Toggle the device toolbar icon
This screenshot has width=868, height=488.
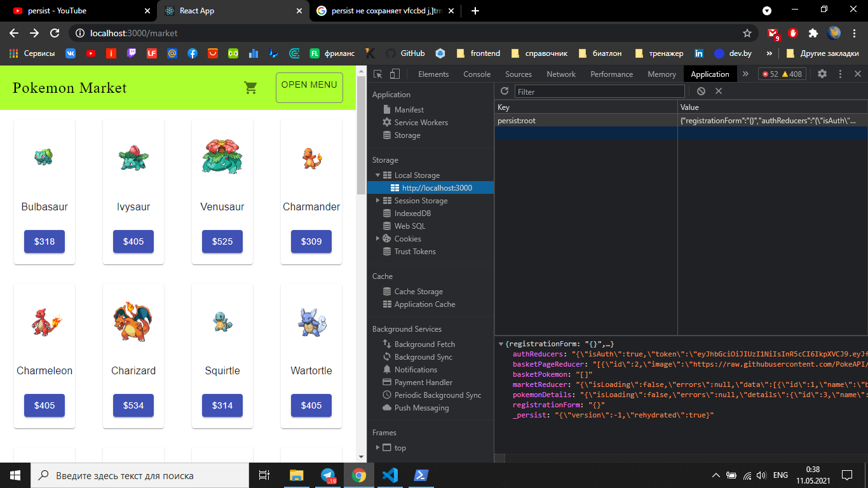tap(395, 74)
